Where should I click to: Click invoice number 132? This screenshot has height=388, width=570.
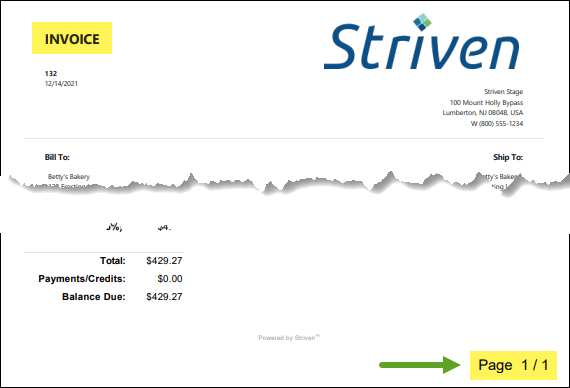[51, 73]
